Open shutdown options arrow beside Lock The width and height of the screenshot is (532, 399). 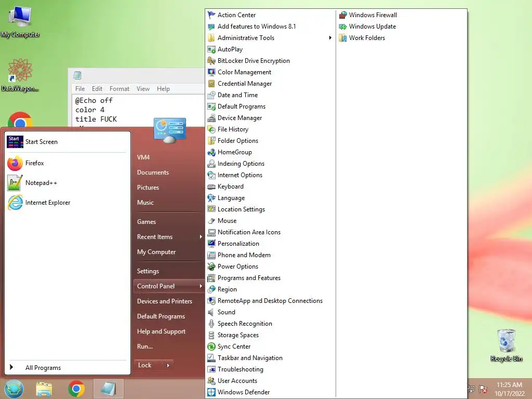[x=168, y=365]
